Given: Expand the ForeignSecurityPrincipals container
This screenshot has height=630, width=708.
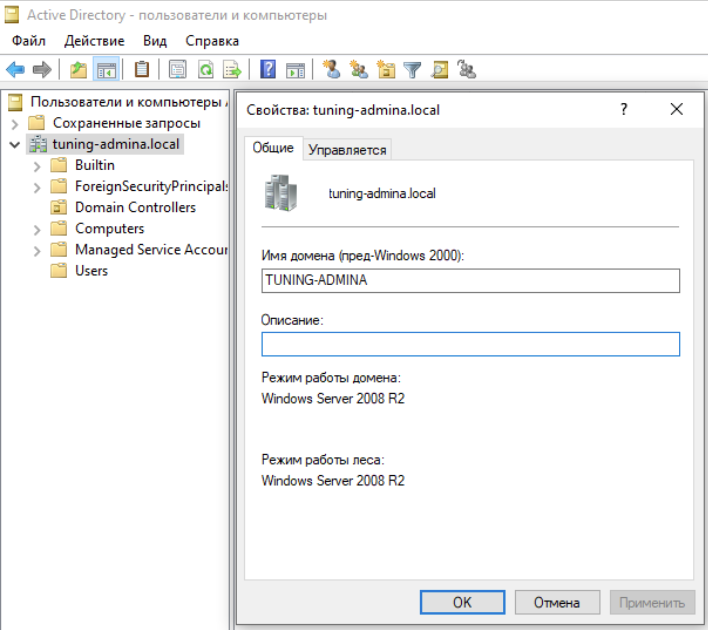Looking at the screenshot, I should (37, 187).
